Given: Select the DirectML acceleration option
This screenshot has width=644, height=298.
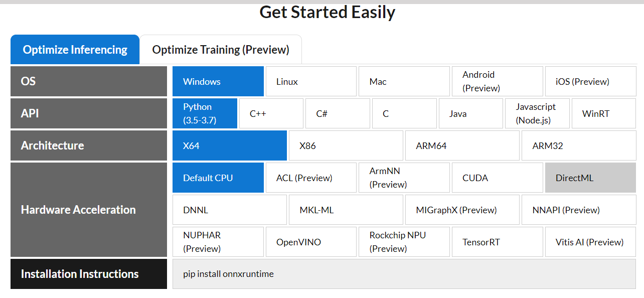Looking at the screenshot, I should pyautogui.click(x=590, y=177).
